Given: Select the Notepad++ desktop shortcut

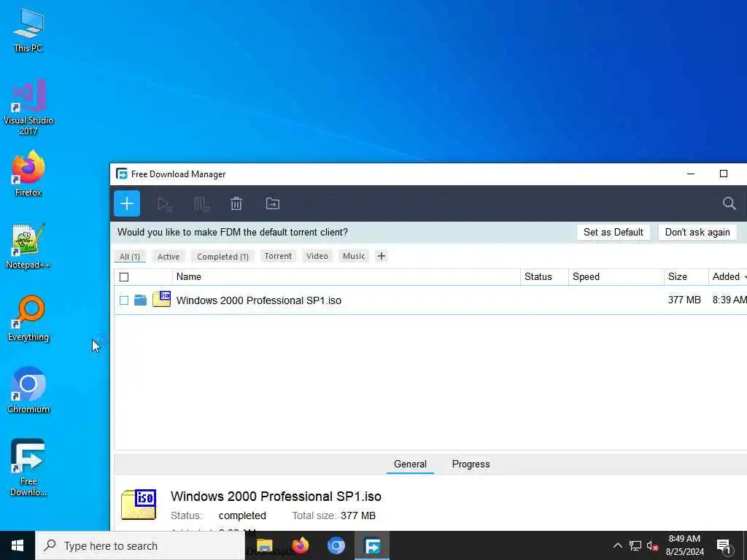Looking at the screenshot, I should click(28, 246).
